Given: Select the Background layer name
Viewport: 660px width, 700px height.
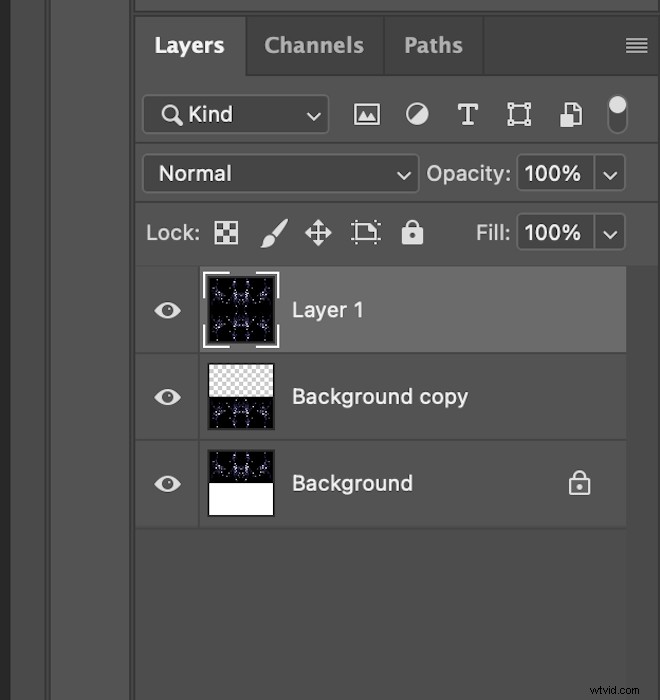Looking at the screenshot, I should click(x=352, y=483).
